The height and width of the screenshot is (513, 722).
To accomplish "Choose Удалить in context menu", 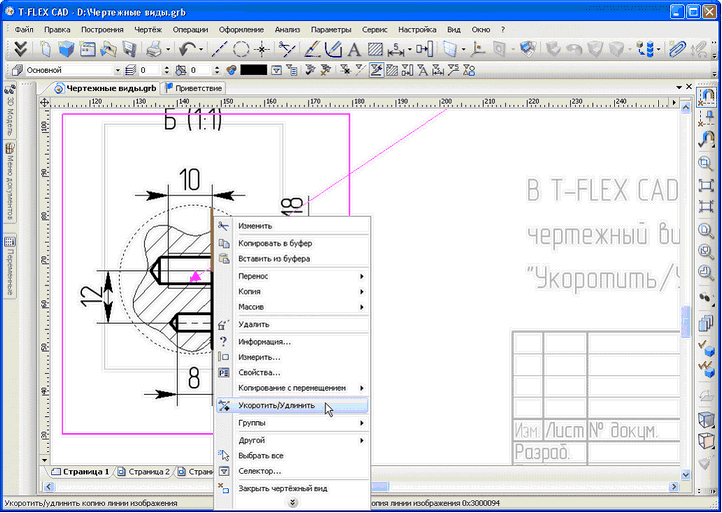I will point(293,324).
